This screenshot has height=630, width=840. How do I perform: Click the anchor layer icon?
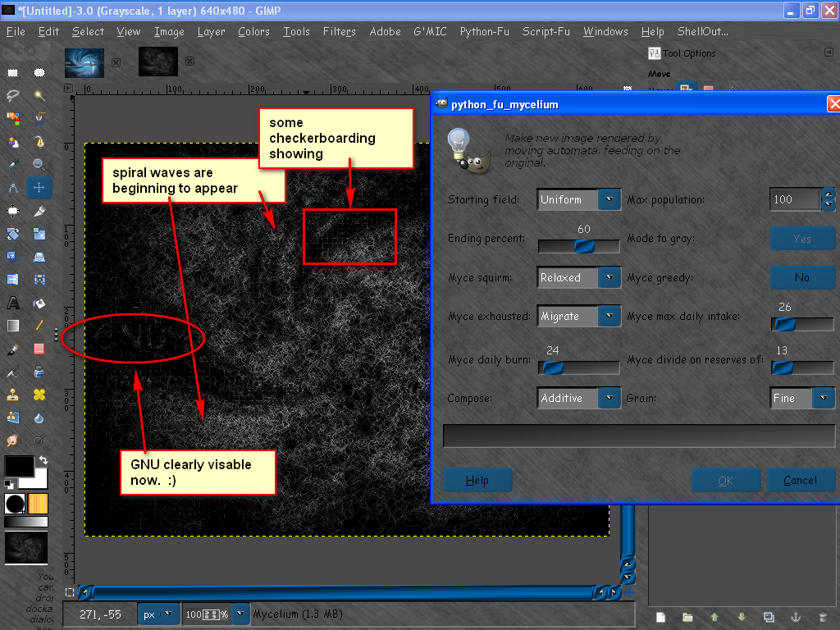796,617
